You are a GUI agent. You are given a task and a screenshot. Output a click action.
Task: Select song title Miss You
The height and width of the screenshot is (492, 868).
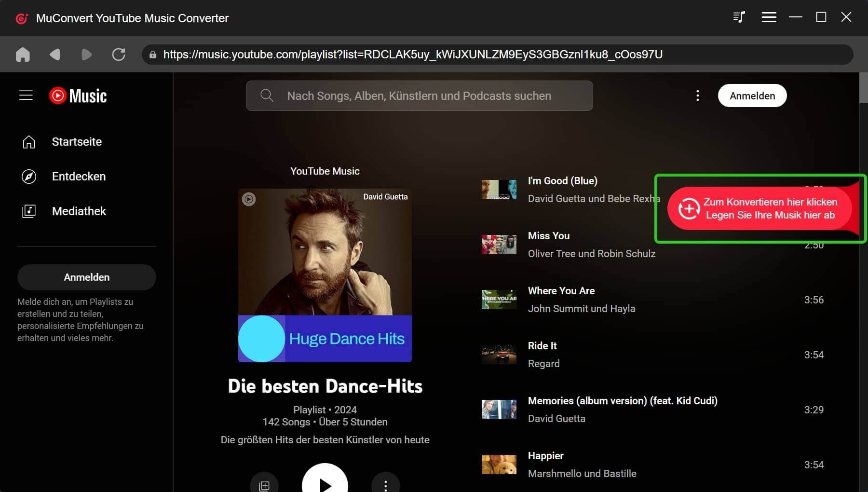click(549, 236)
